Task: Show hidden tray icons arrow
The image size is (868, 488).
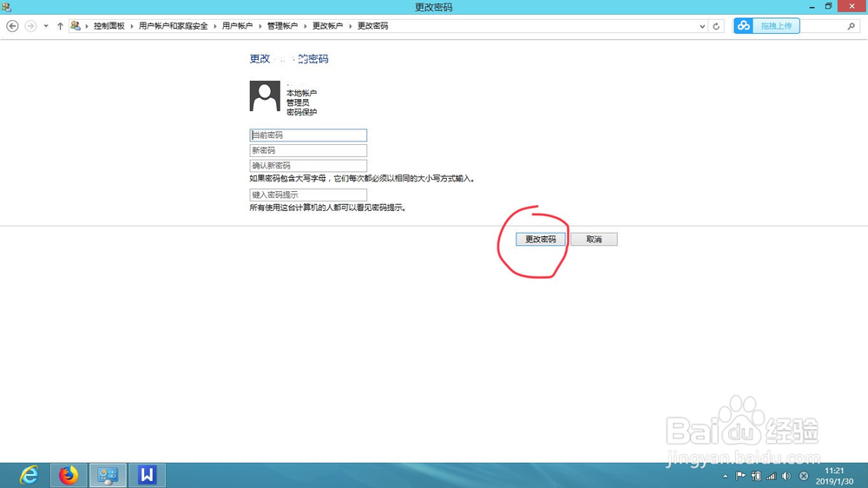Action: tap(725, 476)
